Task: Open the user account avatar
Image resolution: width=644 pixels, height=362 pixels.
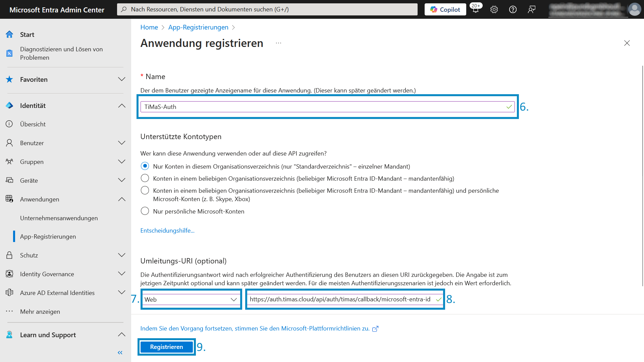Action: coord(635,9)
